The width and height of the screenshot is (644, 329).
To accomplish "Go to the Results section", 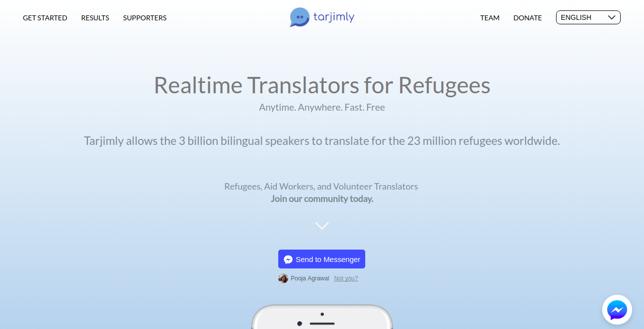I will point(95,18).
